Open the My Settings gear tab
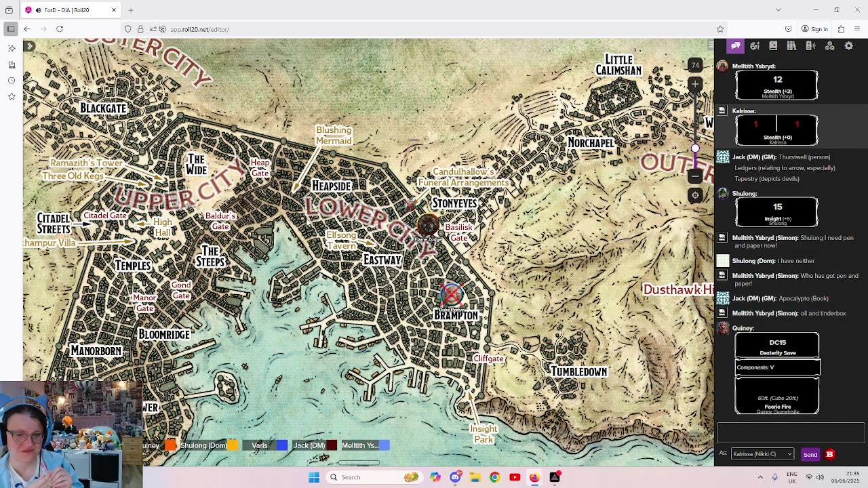Viewport: 868px width, 488px height. pos(848,46)
